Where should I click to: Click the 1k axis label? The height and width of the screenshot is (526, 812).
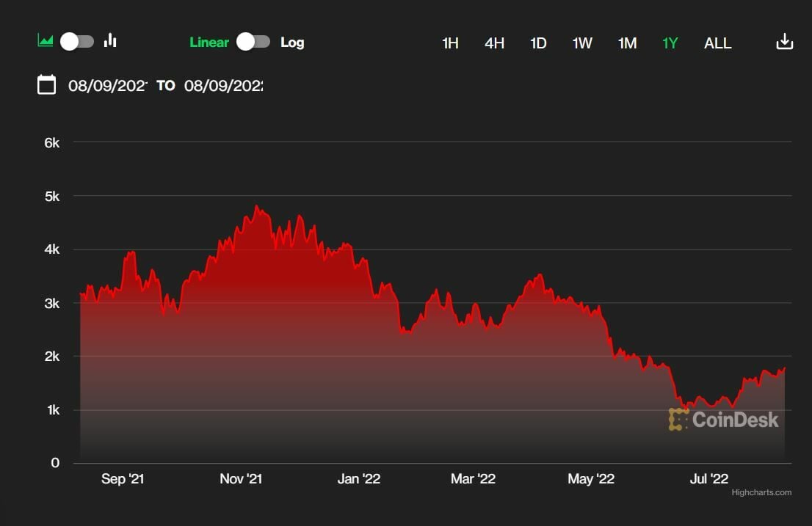tap(54, 410)
